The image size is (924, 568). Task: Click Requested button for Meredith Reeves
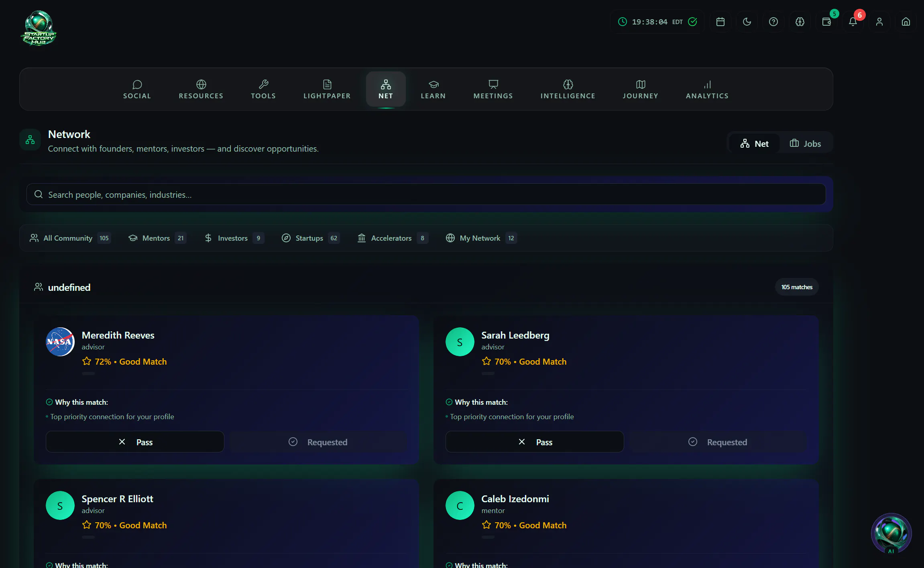(318, 442)
